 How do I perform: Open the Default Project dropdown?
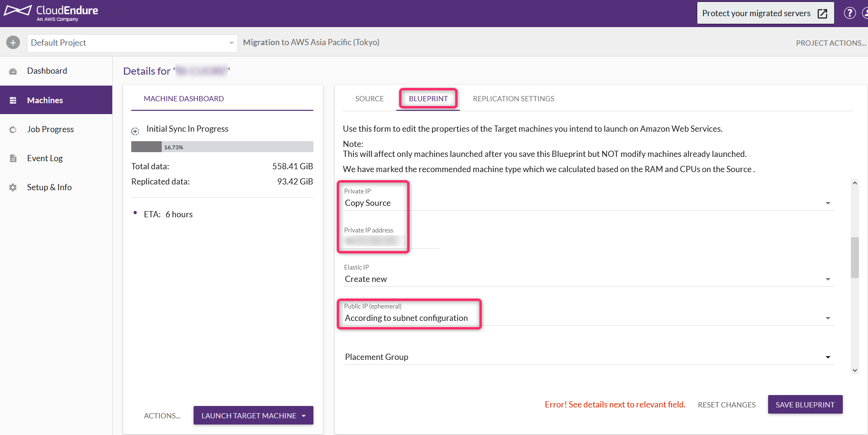click(x=132, y=43)
